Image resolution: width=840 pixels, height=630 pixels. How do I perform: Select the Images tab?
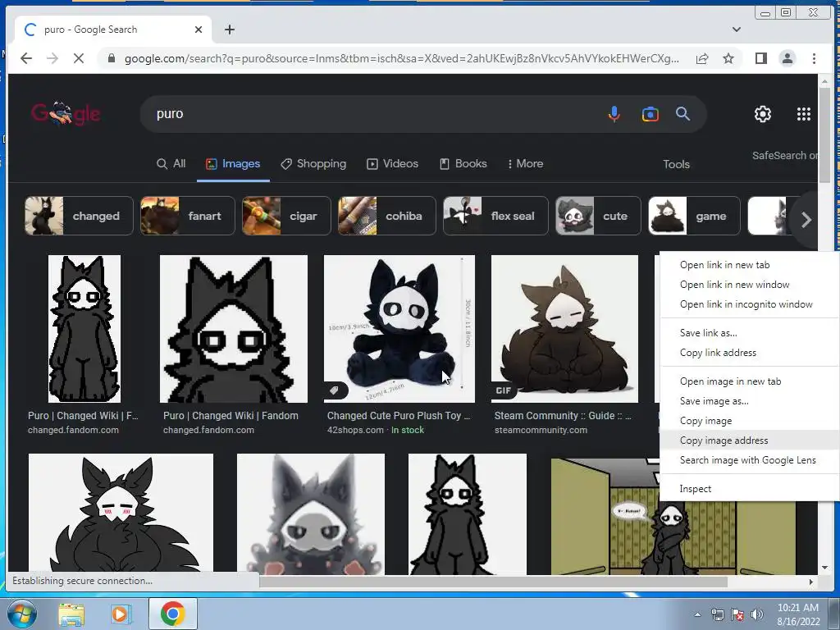coord(233,163)
